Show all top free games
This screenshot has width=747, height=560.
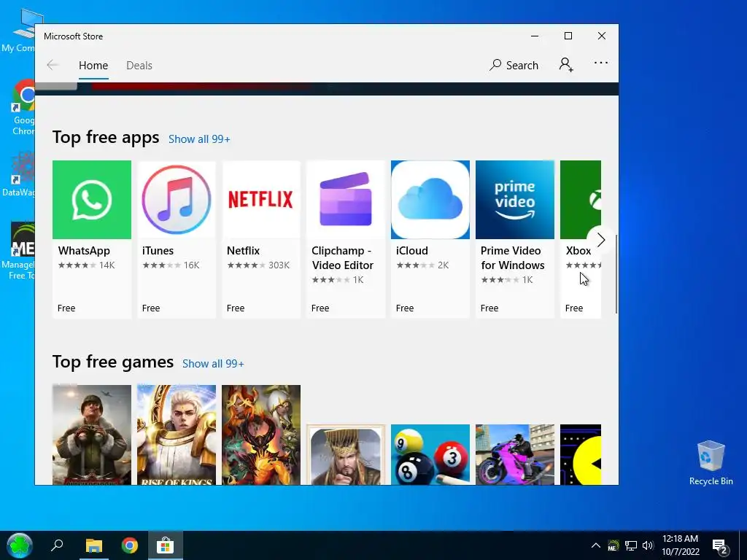click(x=213, y=364)
